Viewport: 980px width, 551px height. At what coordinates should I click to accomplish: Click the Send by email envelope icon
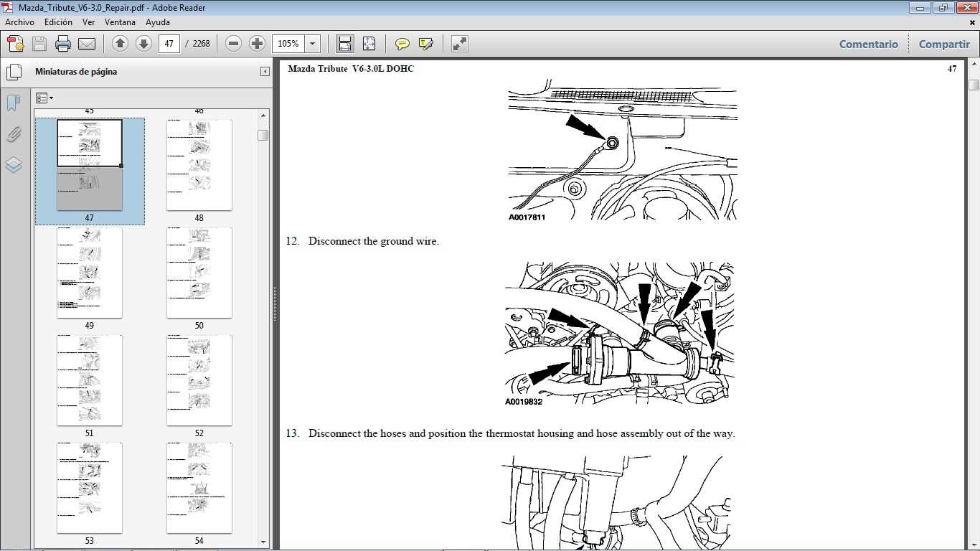tap(87, 44)
